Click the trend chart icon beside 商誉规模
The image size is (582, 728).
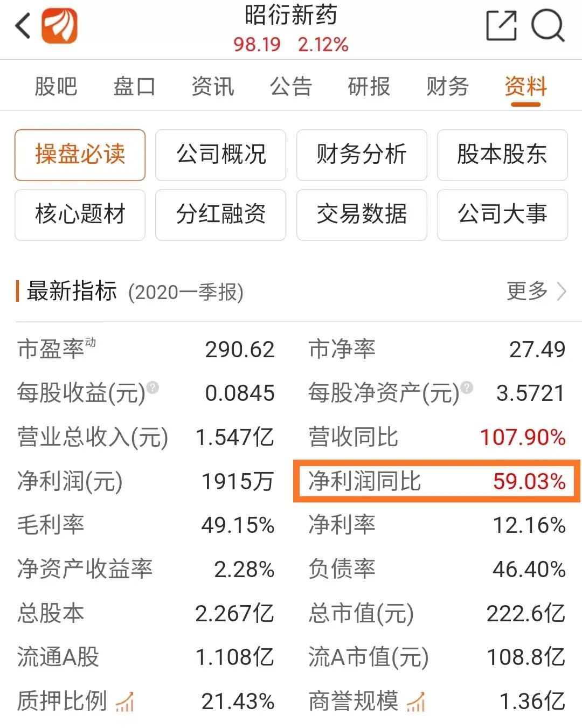[414, 702]
